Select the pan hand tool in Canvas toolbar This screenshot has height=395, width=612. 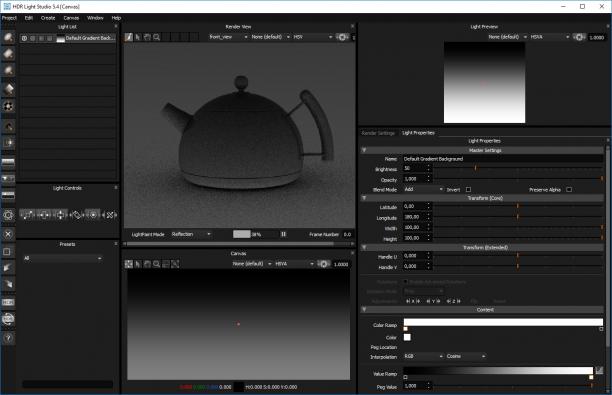147,264
